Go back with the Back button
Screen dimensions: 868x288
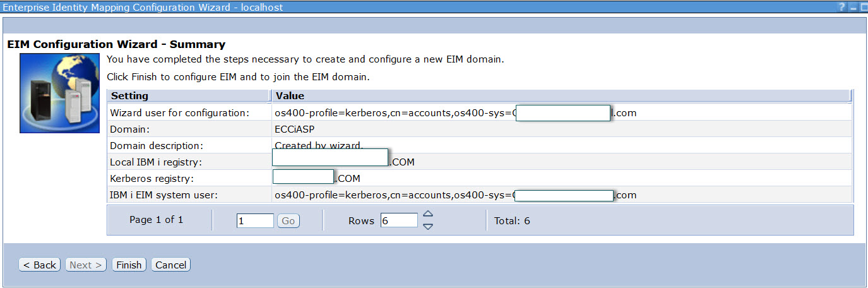(x=40, y=265)
